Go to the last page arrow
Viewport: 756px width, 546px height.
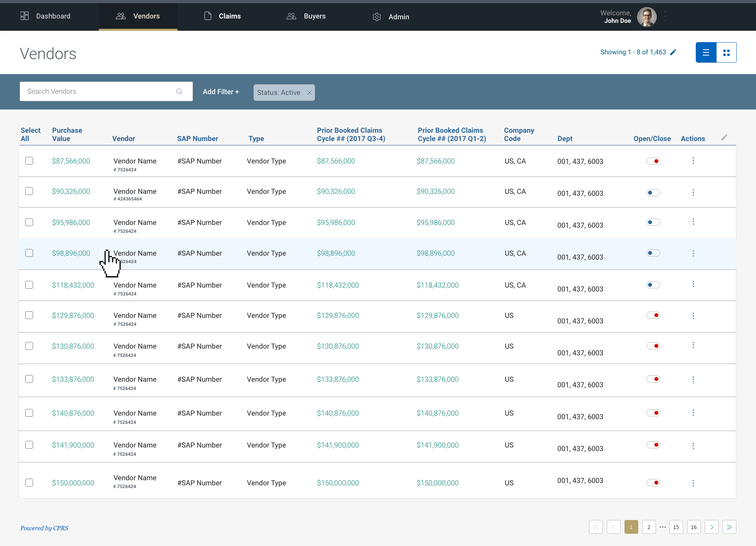(729, 527)
